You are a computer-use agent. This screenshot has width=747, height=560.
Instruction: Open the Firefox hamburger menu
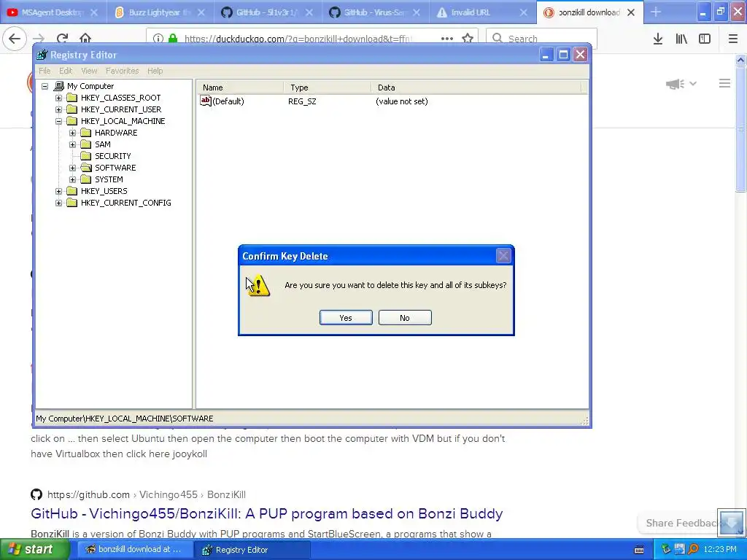coord(732,39)
